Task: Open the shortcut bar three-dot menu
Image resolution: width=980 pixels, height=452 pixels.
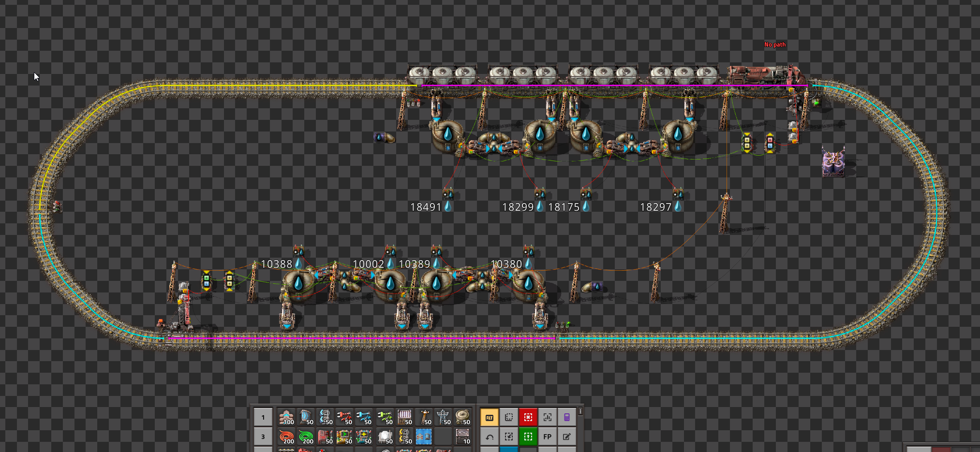Action: click(x=580, y=412)
